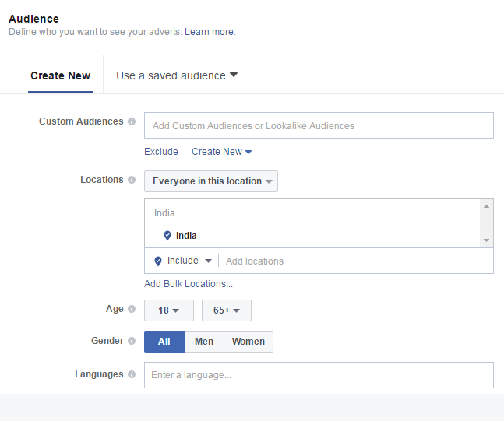Click the pin icon next to Include
The image size is (504, 421).
[158, 261]
